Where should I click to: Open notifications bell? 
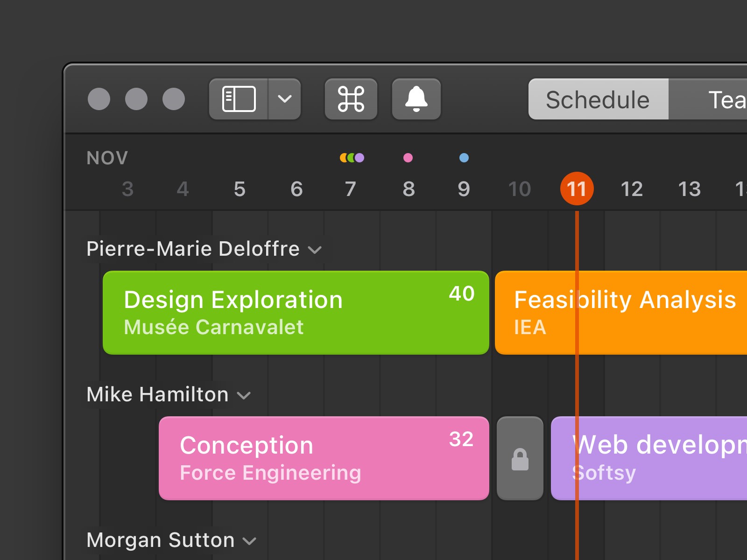[416, 99]
